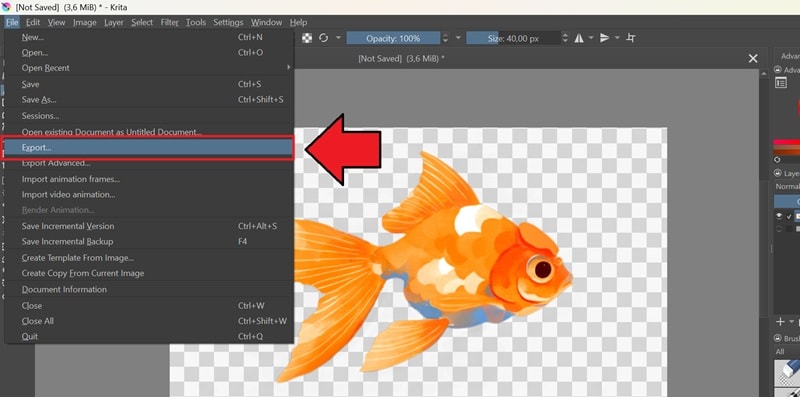Open vertical mirror options dropdown arrow
800x397 pixels.
pyautogui.click(x=617, y=38)
